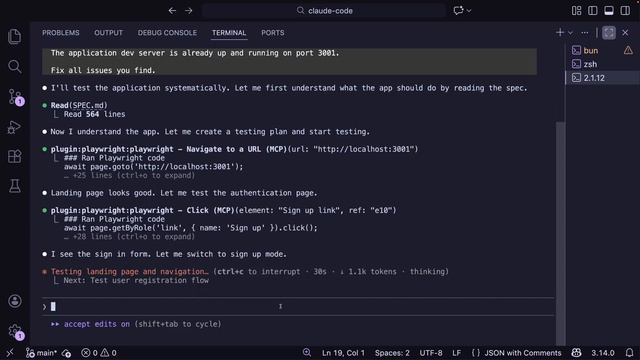Click the 'Sign up link' Click tool call line

(x=223, y=210)
